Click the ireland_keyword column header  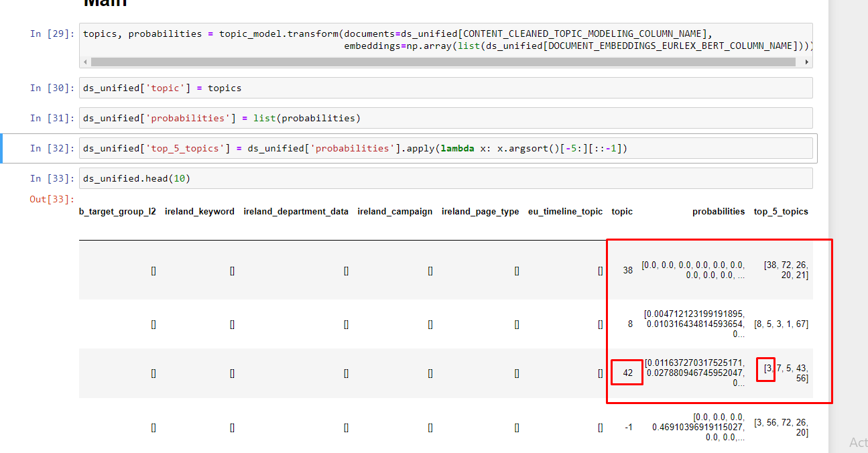coord(200,211)
